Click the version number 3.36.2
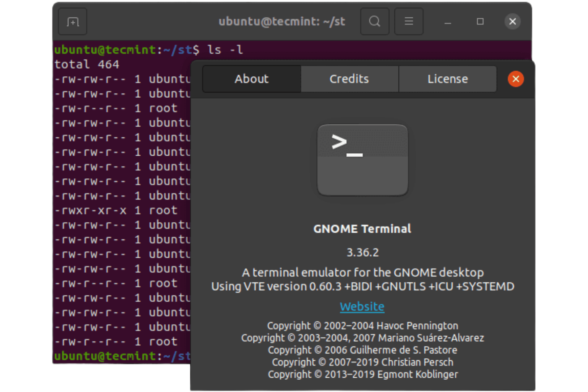The image size is (588, 392). click(363, 253)
